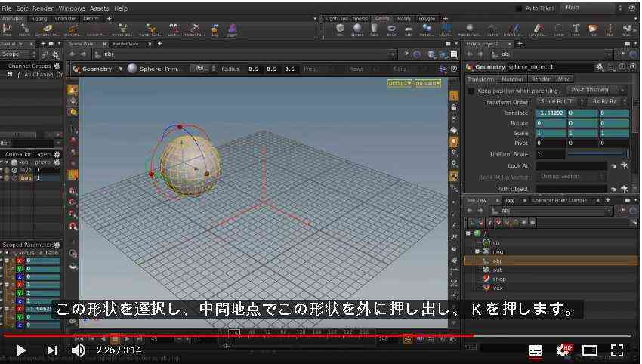
Task: Select the Draw Curve shelf tool
Action: tap(514, 30)
